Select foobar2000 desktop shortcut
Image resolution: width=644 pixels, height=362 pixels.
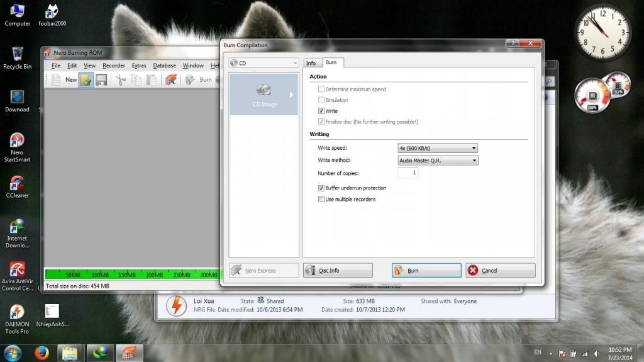point(52,15)
